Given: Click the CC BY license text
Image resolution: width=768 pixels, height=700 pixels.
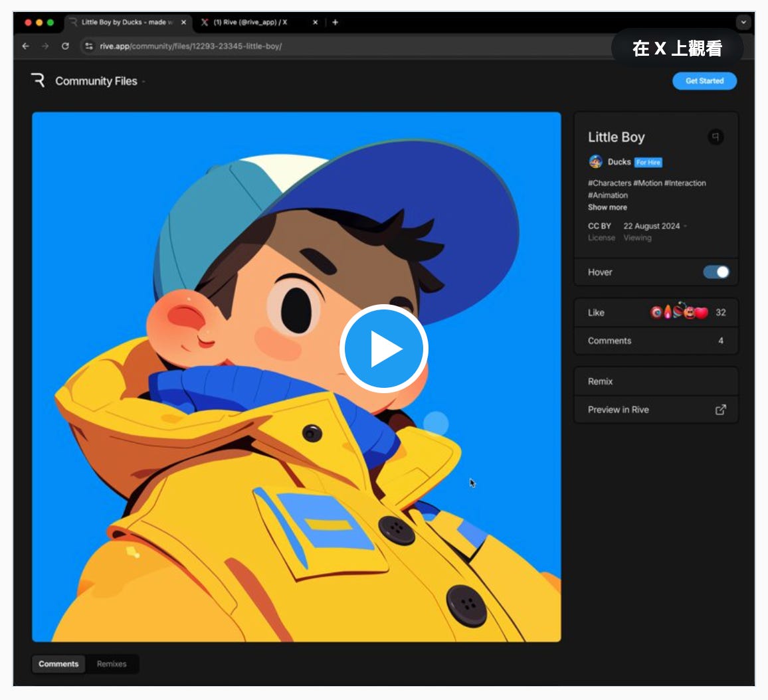Looking at the screenshot, I should click(x=599, y=226).
